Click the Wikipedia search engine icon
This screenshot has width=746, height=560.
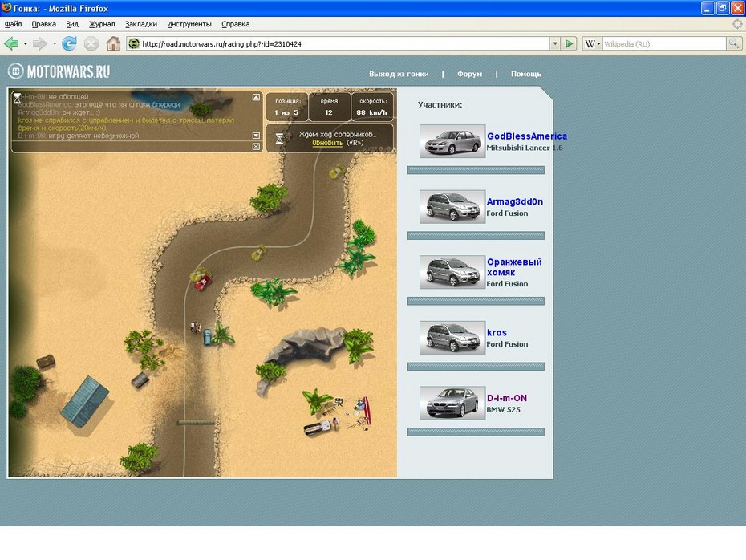pyautogui.click(x=590, y=44)
